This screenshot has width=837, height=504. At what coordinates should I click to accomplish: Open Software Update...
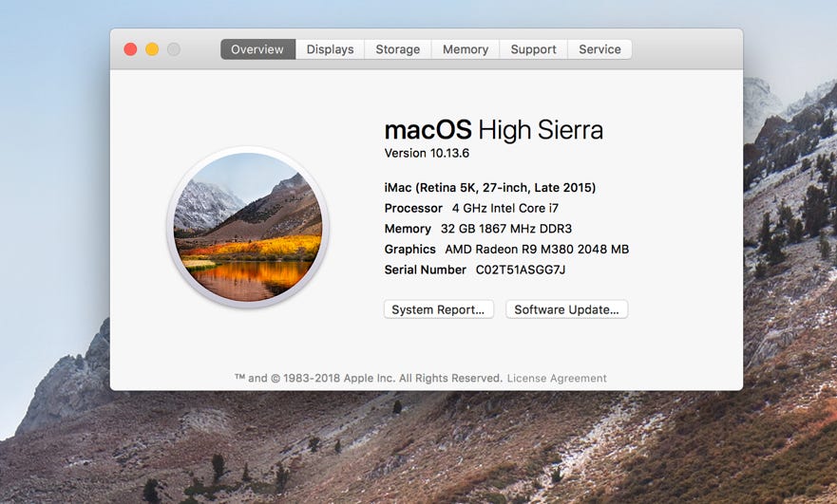point(566,309)
